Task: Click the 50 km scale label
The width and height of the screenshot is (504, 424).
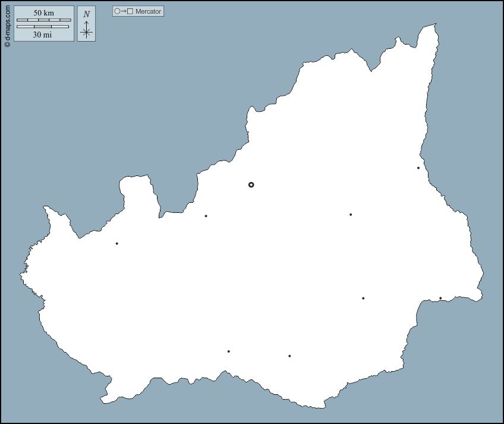Action: pos(43,13)
